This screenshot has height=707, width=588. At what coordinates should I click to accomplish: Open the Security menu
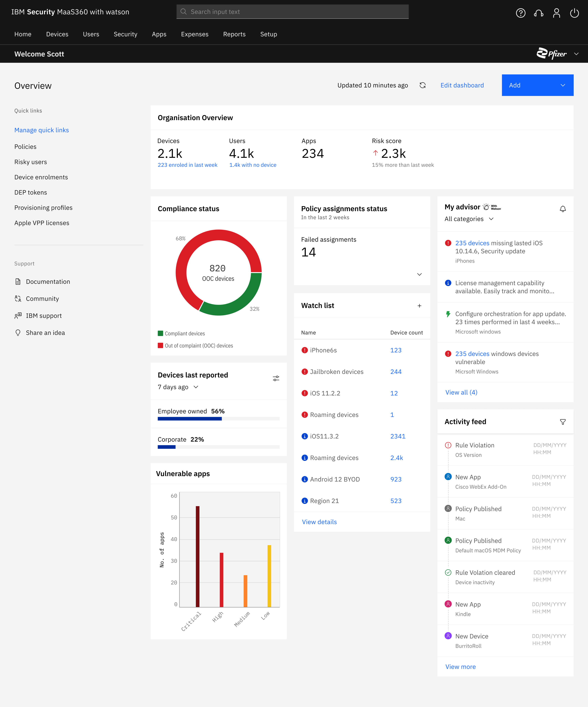click(125, 34)
